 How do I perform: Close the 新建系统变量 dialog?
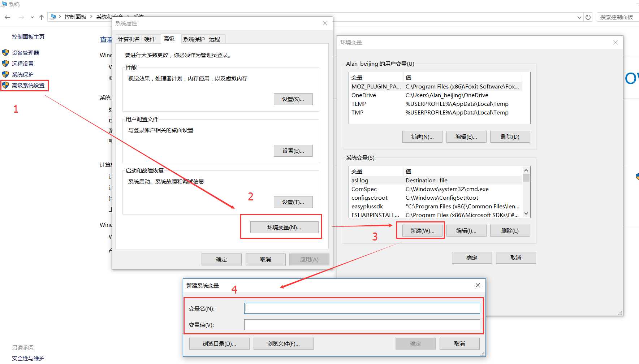(478, 285)
